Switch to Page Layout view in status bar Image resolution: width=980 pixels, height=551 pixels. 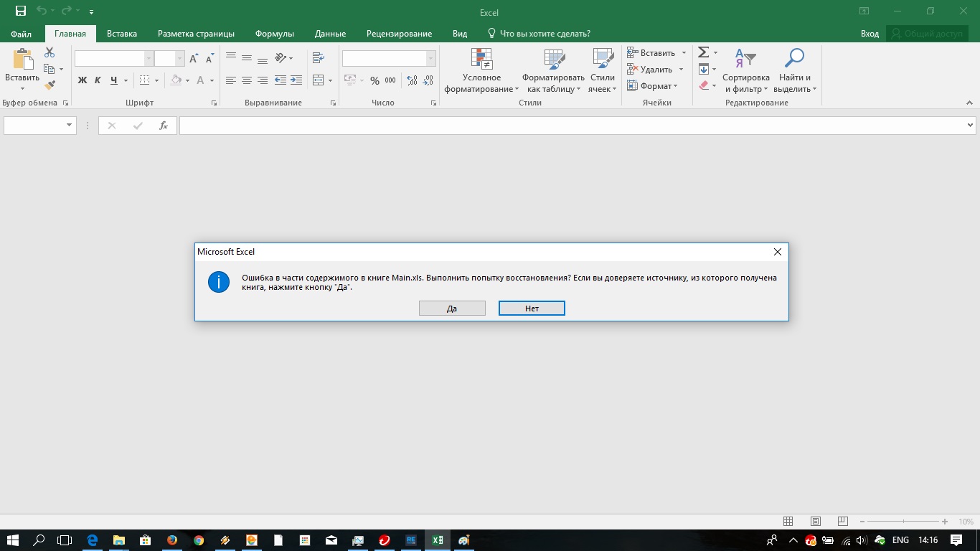[x=816, y=522]
